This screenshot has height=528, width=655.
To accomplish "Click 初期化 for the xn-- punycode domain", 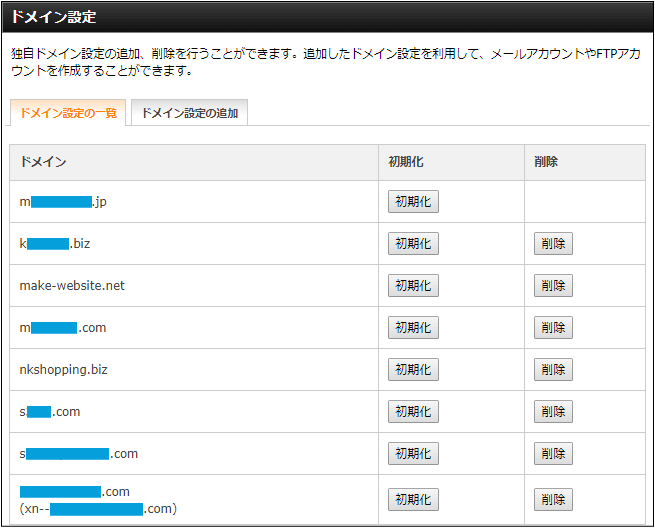I will tap(413, 500).
